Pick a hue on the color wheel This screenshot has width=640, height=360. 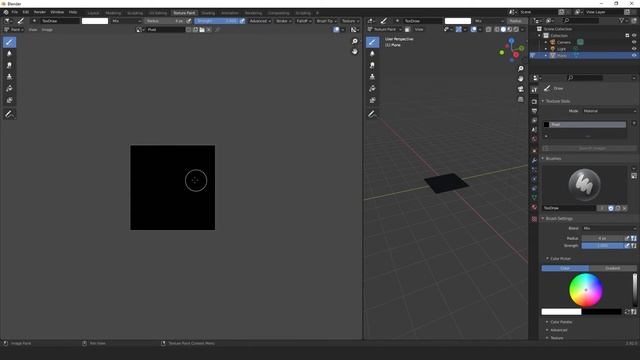pos(586,290)
